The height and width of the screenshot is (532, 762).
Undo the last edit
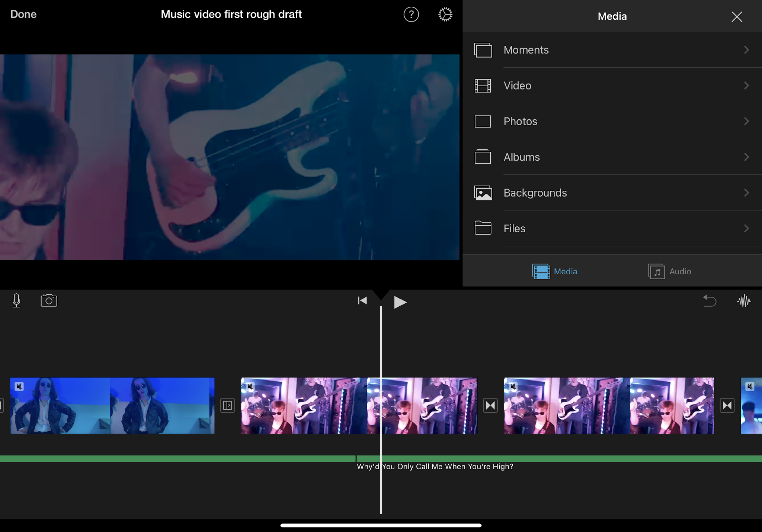pos(710,300)
